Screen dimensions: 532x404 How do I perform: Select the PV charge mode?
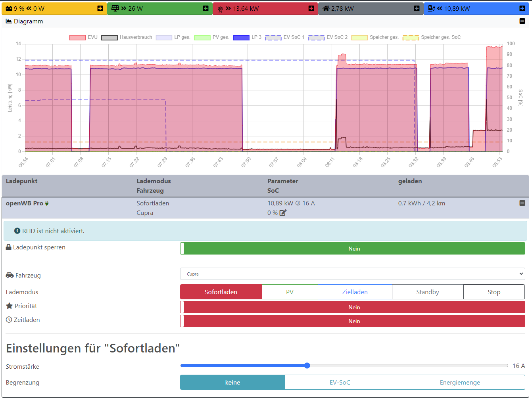(x=290, y=292)
